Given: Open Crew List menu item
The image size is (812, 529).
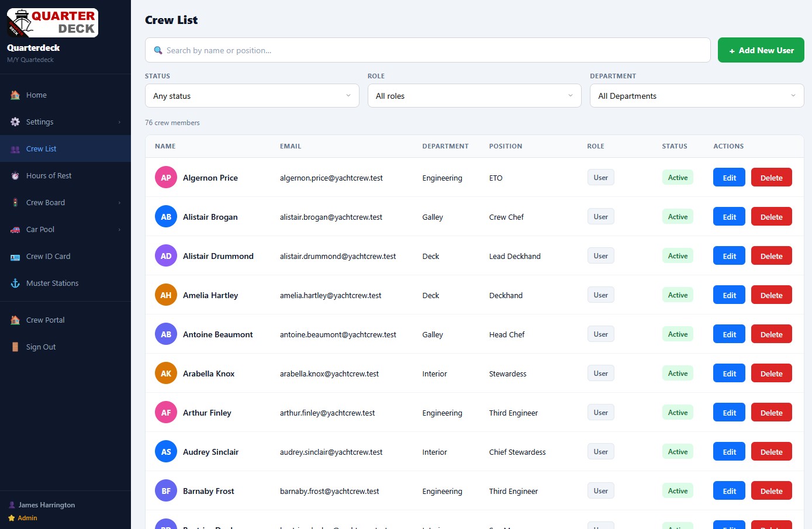Looking at the screenshot, I should (65, 148).
